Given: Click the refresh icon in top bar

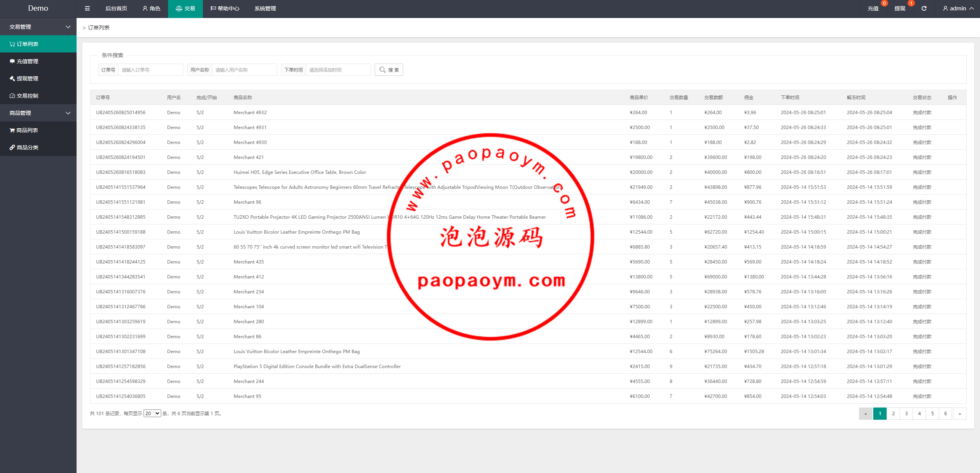Looking at the screenshot, I should click(924, 8).
